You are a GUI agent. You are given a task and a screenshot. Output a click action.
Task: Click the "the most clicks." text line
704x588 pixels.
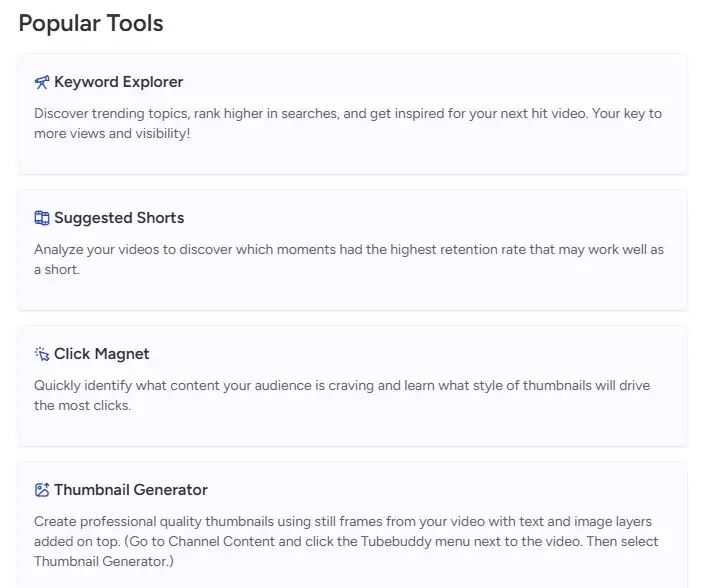click(83, 405)
